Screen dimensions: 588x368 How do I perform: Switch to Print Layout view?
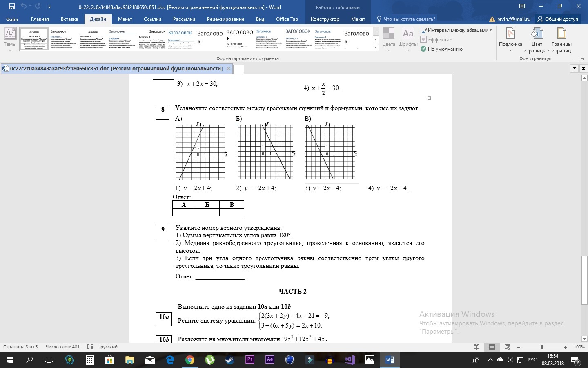tap(492, 347)
